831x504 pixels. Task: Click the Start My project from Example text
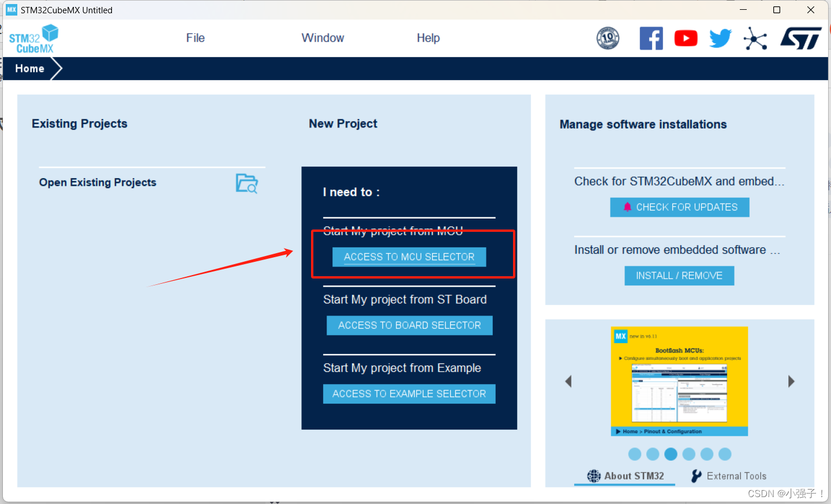pos(402,368)
